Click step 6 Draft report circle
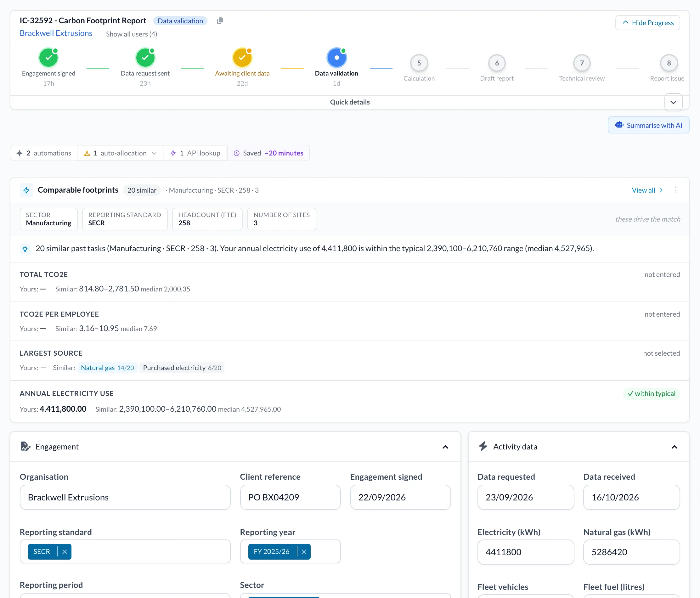Screen dimensions: 700x598 tap(497, 63)
